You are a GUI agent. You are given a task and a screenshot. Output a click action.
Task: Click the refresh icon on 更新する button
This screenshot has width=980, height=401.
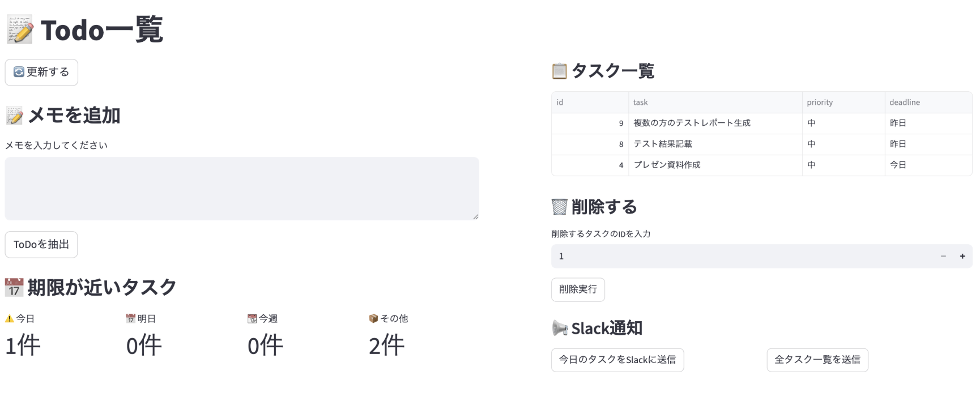point(19,72)
